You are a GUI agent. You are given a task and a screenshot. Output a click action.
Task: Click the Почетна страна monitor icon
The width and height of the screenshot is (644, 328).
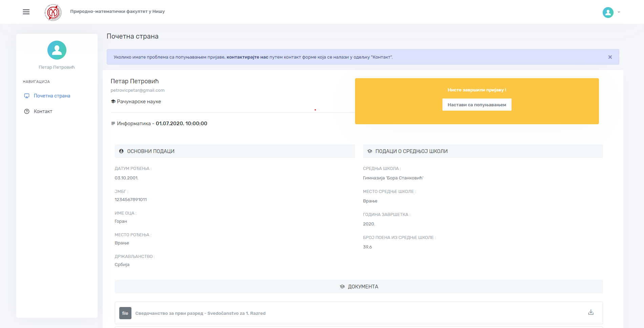(x=27, y=96)
